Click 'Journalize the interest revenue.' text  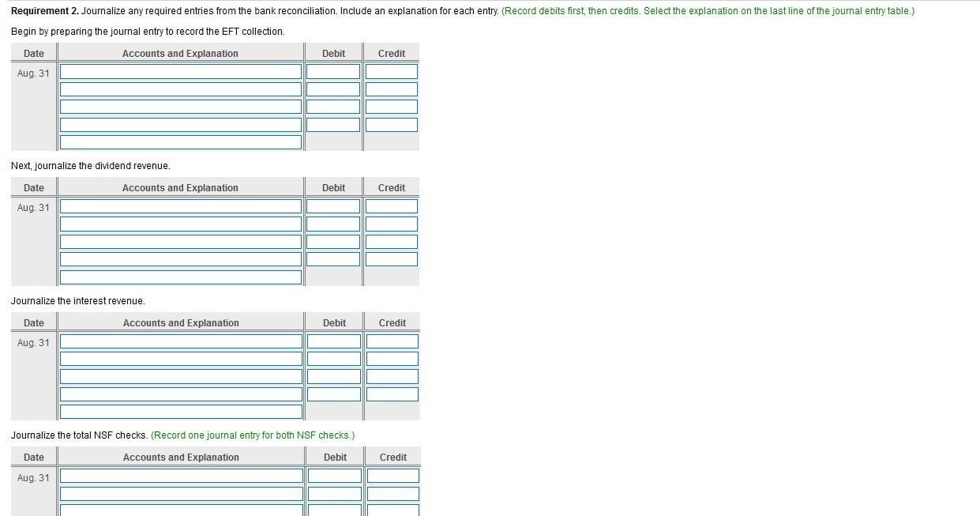[78, 301]
